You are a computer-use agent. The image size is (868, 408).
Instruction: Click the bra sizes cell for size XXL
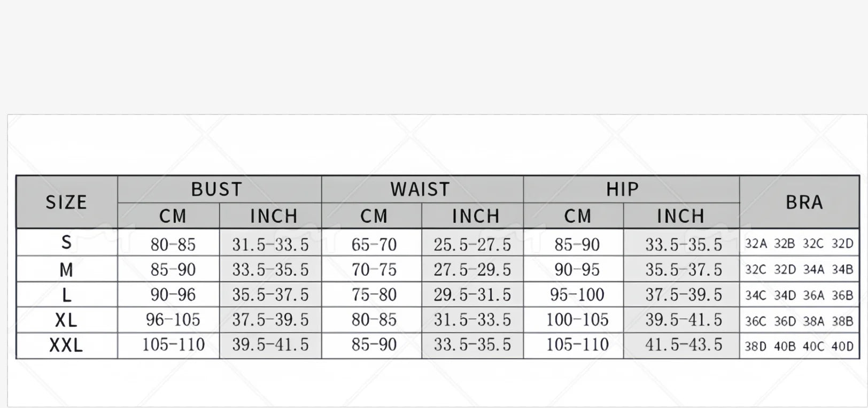tap(799, 346)
